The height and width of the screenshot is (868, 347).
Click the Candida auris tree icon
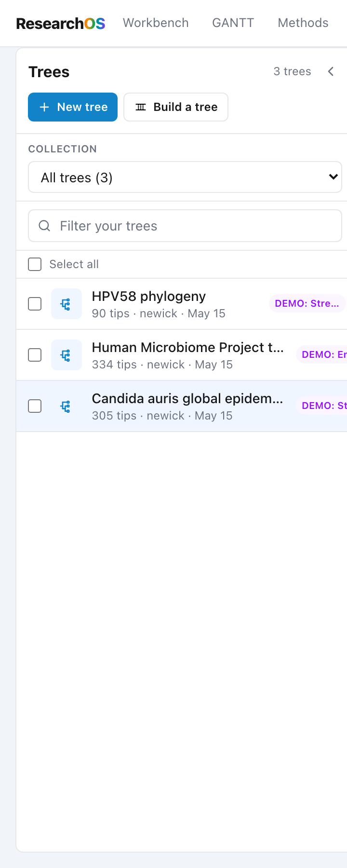[66, 406]
